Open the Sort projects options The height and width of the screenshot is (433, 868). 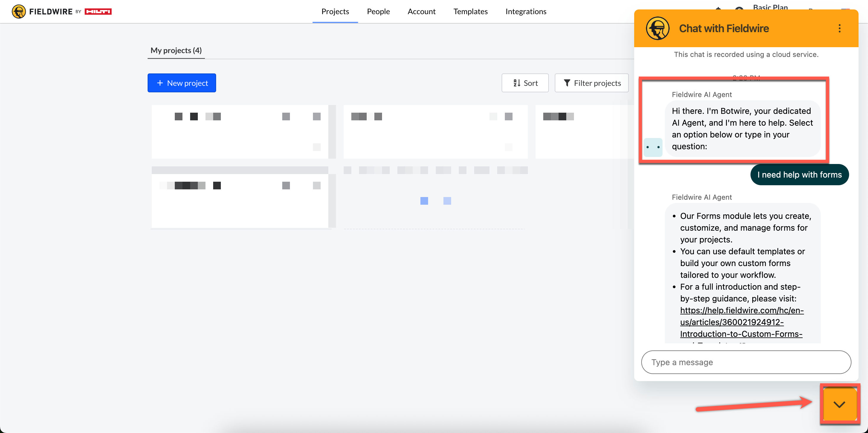tap(525, 83)
